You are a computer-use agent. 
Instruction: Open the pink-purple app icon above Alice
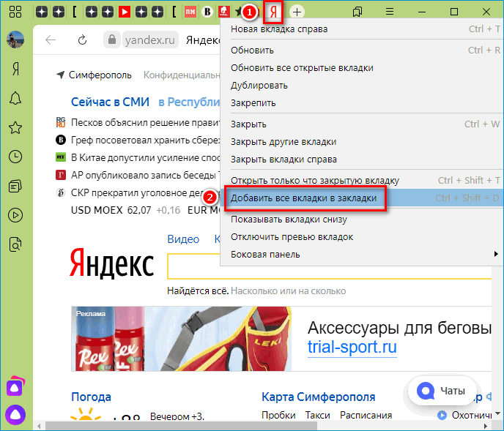(15, 386)
